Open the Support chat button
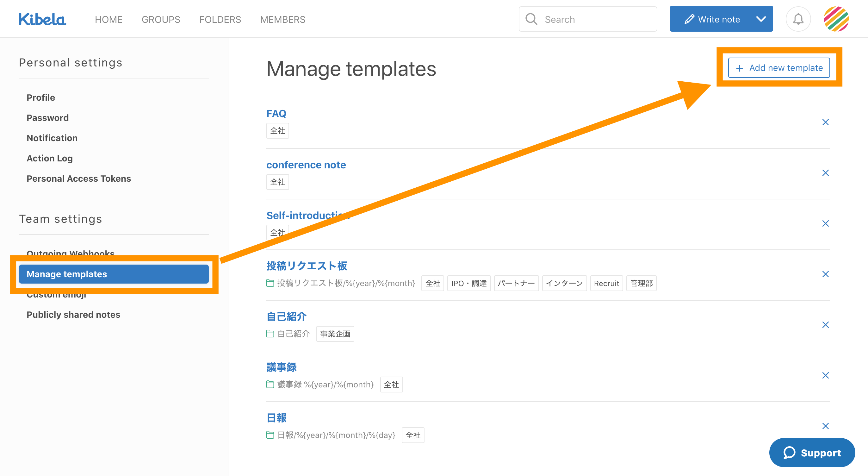This screenshot has height=476, width=868. (x=812, y=452)
